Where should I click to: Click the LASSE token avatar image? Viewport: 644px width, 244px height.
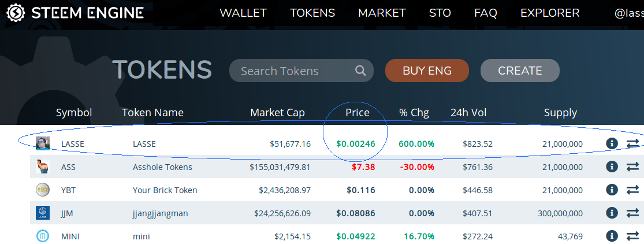[x=43, y=143]
